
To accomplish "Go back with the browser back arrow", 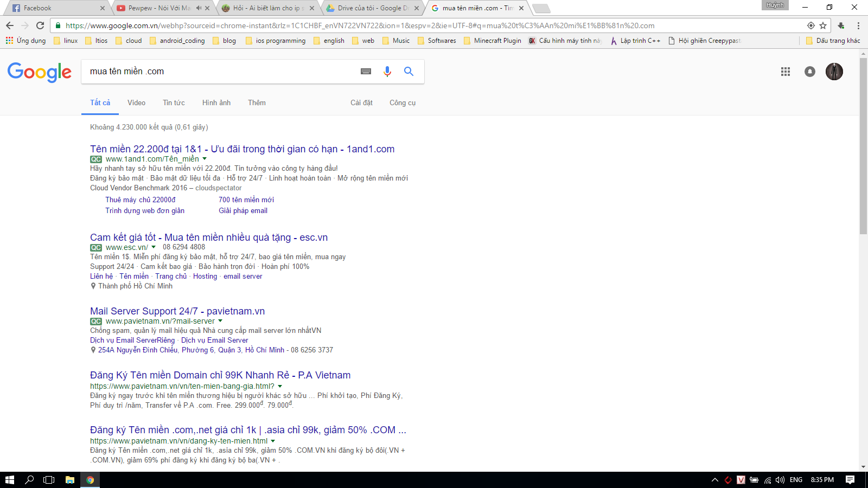I will click(x=10, y=25).
